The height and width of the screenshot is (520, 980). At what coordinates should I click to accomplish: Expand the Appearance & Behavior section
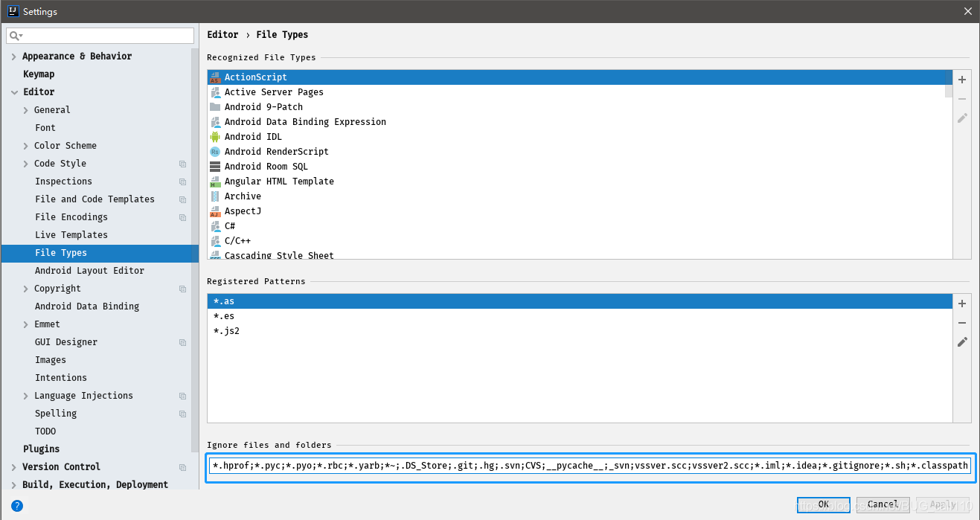[13, 56]
